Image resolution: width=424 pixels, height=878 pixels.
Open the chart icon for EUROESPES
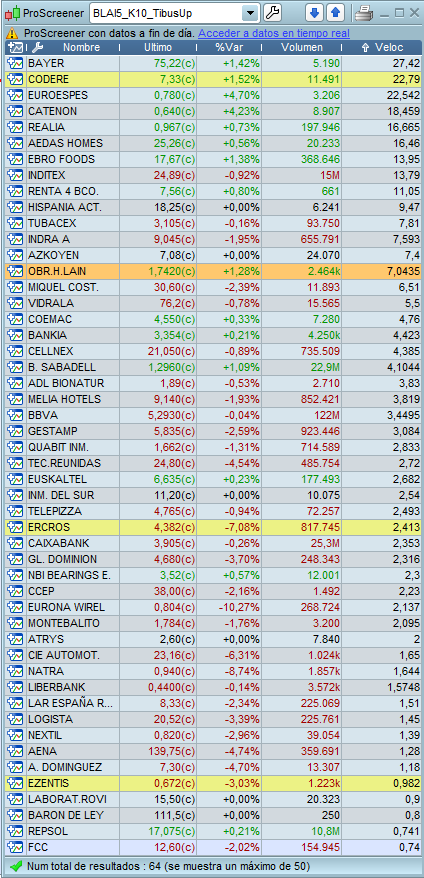[13, 95]
